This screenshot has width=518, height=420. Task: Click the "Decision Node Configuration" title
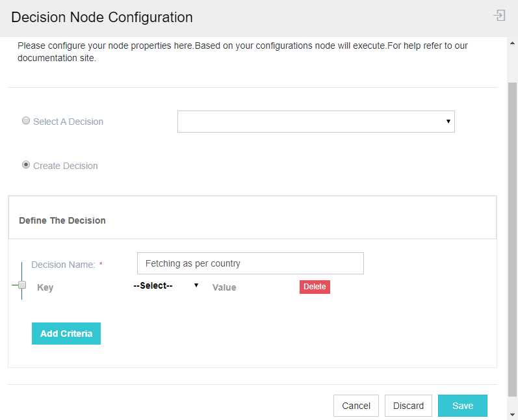(102, 18)
